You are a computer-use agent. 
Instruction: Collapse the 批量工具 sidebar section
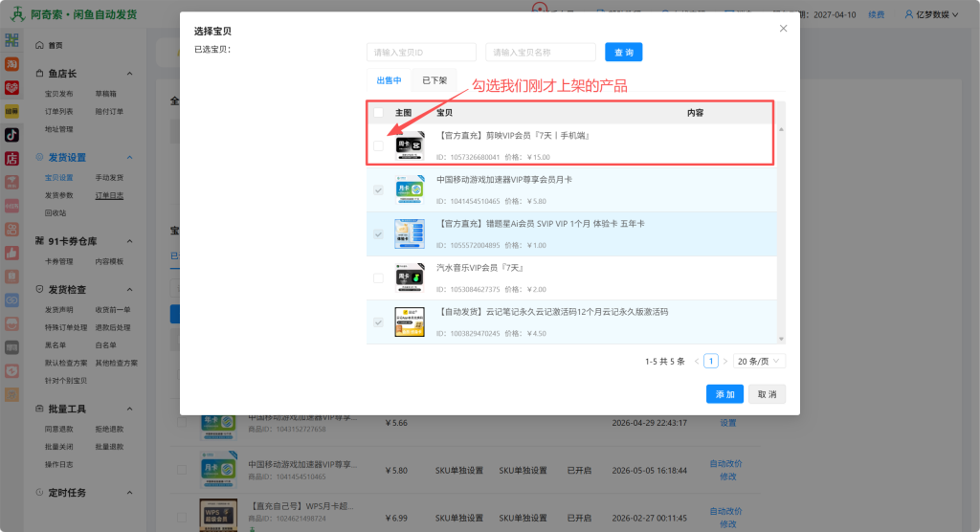pyautogui.click(x=129, y=409)
